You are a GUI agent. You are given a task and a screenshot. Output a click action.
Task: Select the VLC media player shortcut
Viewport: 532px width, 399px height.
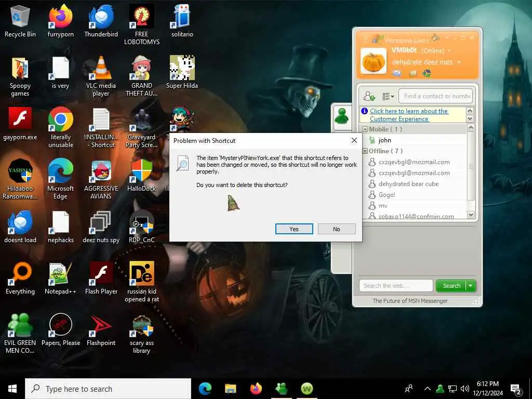point(101,77)
